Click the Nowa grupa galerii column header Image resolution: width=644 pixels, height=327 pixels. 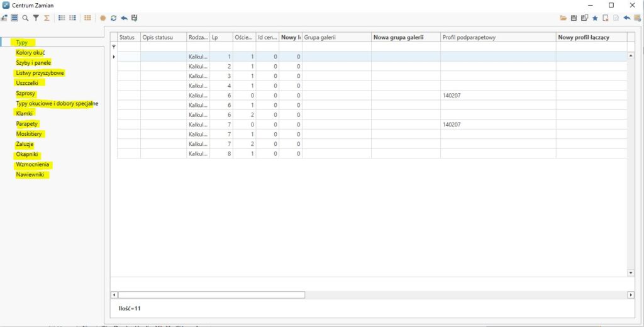tap(406, 37)
